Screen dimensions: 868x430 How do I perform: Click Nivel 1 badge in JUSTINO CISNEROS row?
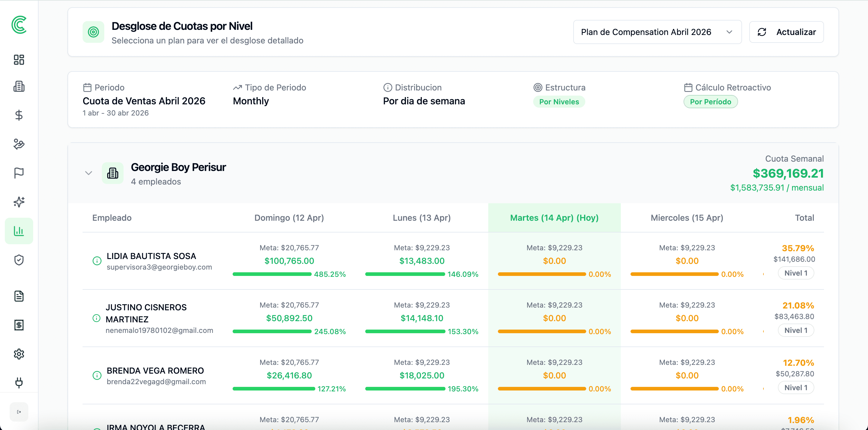click(x=796, y=330)
